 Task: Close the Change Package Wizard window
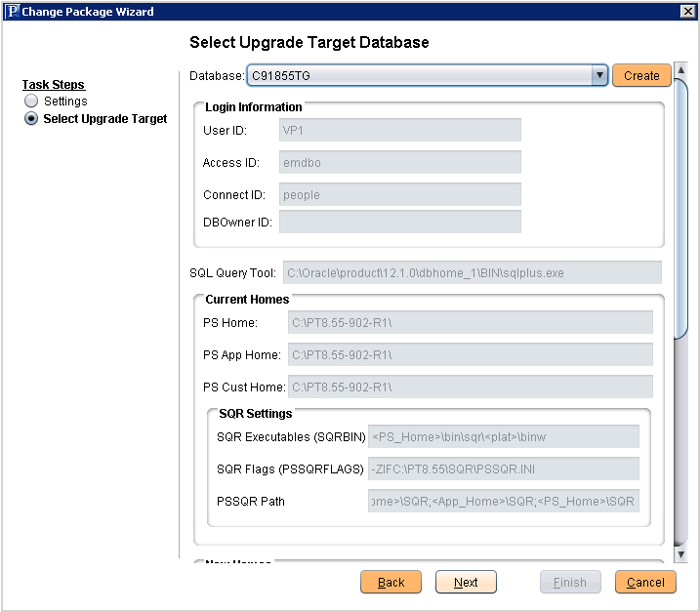pos(686,11)
